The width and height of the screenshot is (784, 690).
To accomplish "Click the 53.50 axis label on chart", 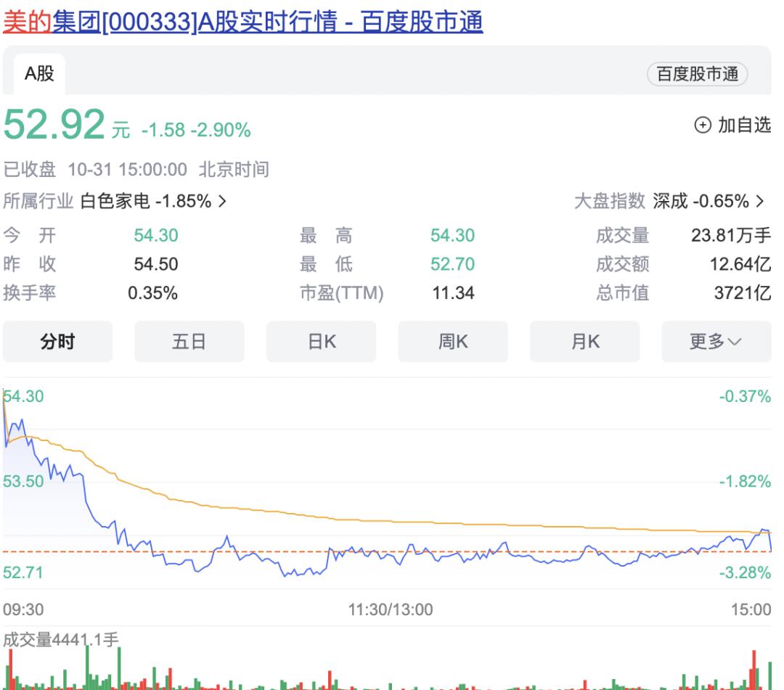I will (x=23, y=482).
